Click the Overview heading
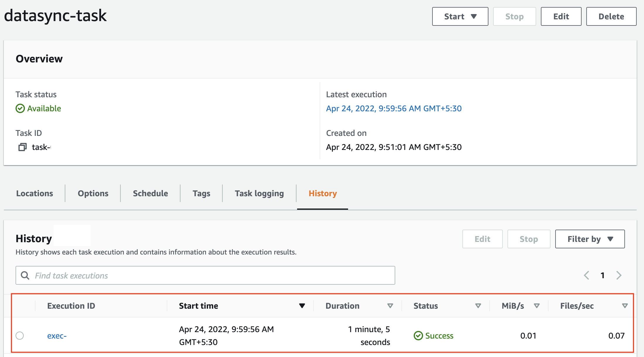The image size is (644, 357). coord(39,59)
